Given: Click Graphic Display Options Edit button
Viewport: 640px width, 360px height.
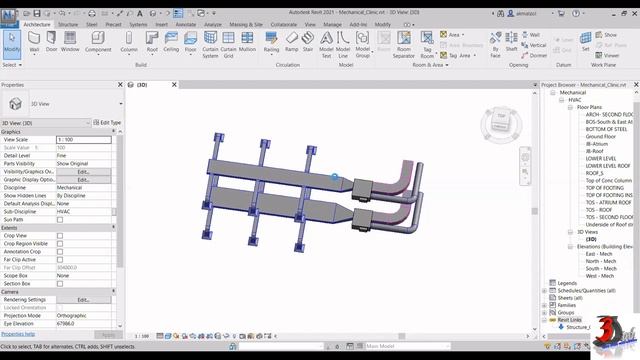Looking at the screenshot, I should pos(83,180).
